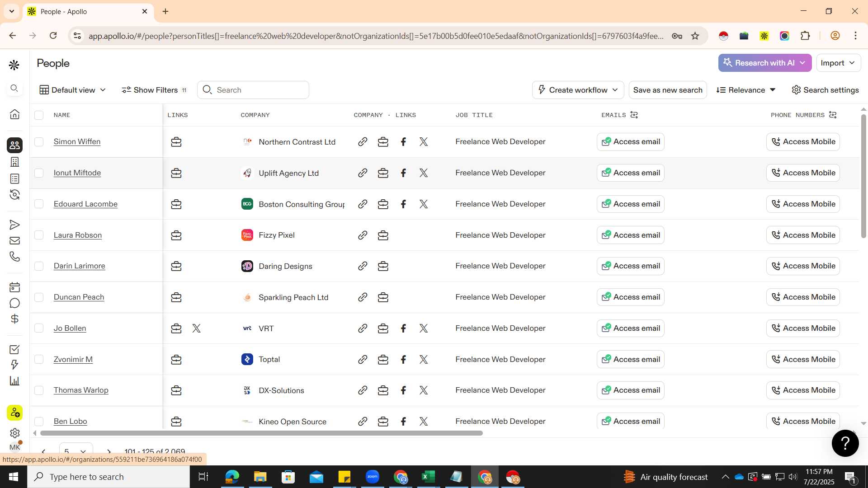The height and width of the screenshot is (488, 868).
Task: Open Simon Wiffen's LinkedIn briefcase link
Action: [x=176, y=142]
